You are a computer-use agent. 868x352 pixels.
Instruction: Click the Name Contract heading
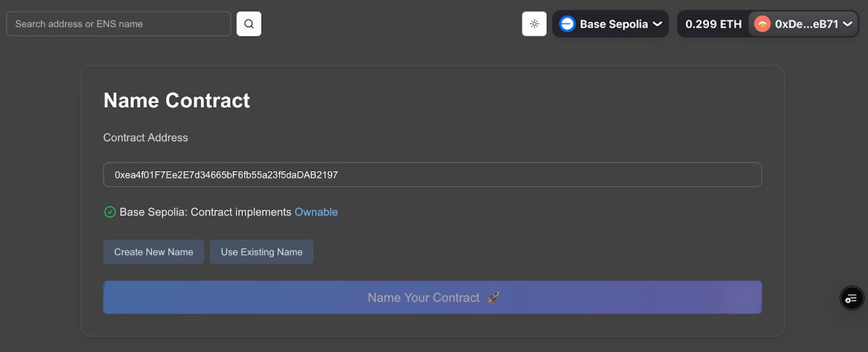coord(176,100)
